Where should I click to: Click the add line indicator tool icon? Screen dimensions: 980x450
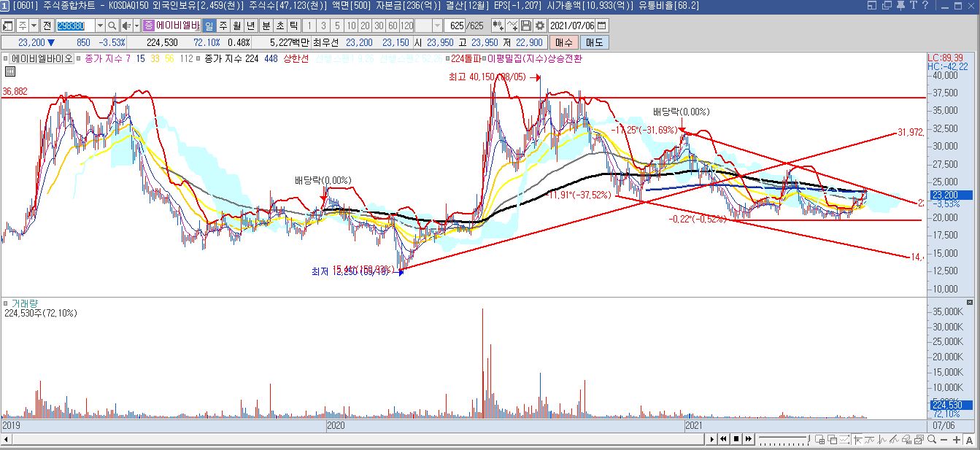tap(513, 26)
